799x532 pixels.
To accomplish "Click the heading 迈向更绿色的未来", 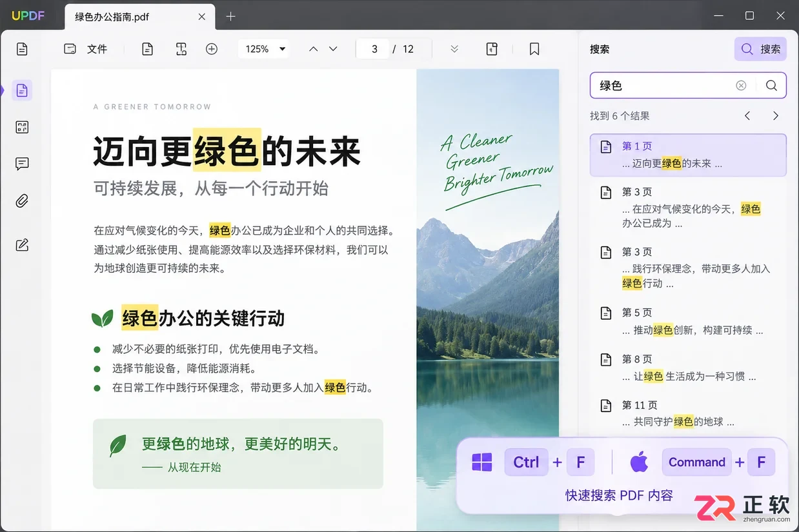I will tap(227, 151).
